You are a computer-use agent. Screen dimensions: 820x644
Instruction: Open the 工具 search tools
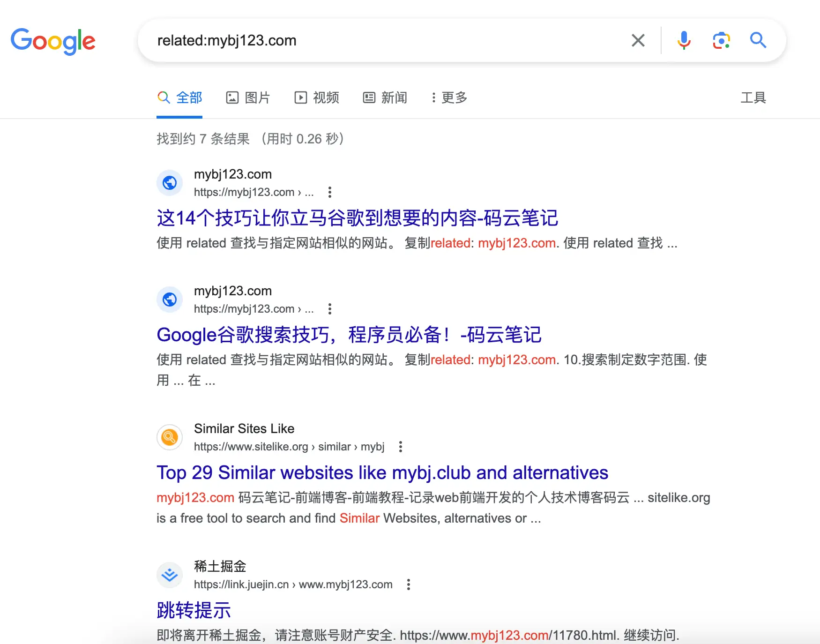(753, 97)
